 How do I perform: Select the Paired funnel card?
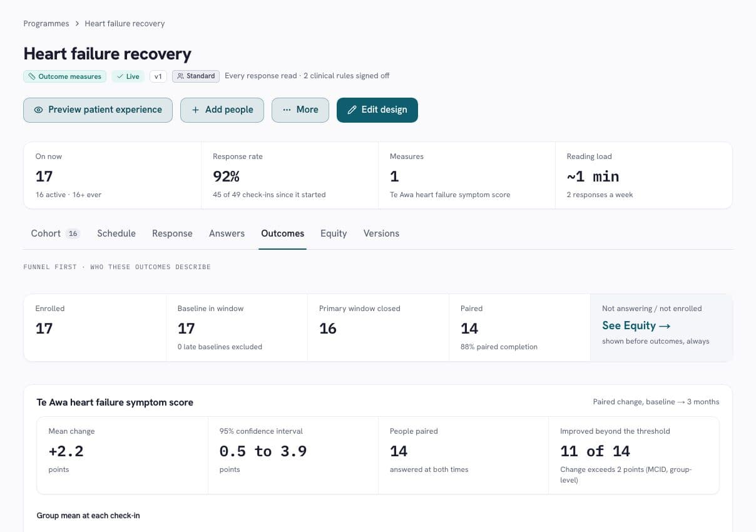pyautogui.click(x=519, y=327)
